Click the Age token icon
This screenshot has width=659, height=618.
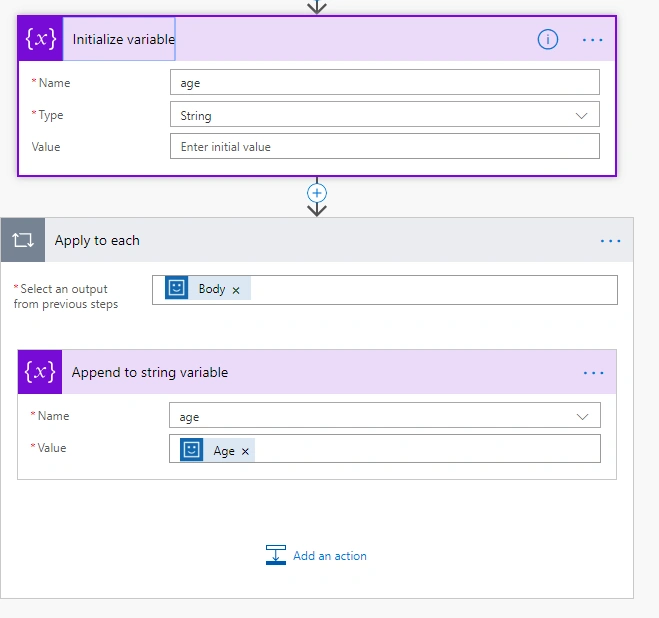[x=192, y=449]
